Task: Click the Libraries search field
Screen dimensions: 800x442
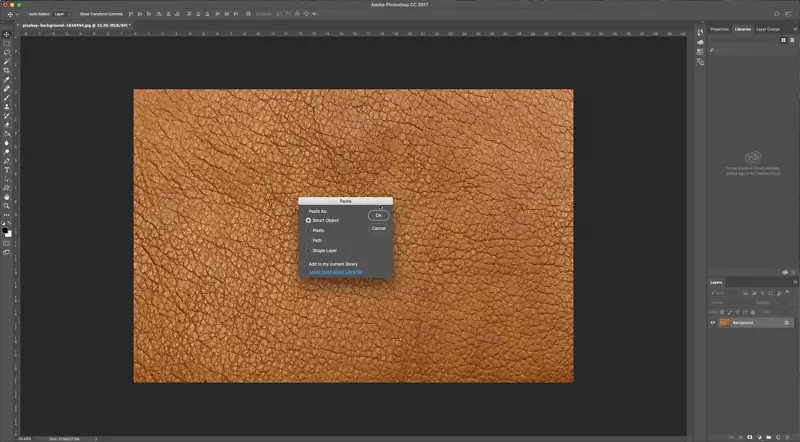Action: 750,50
